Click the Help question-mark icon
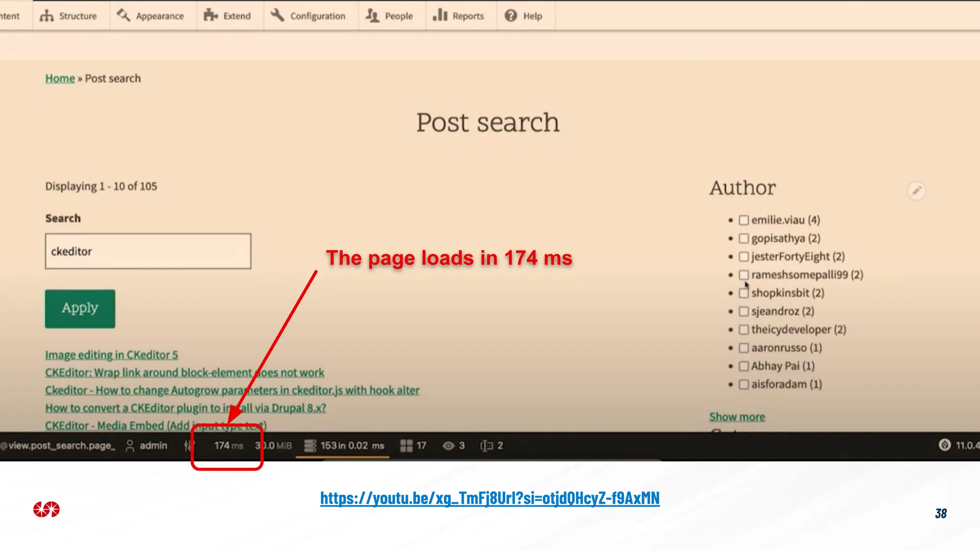The width and height of the screenshot is (980, 551). tap(511, 16)
